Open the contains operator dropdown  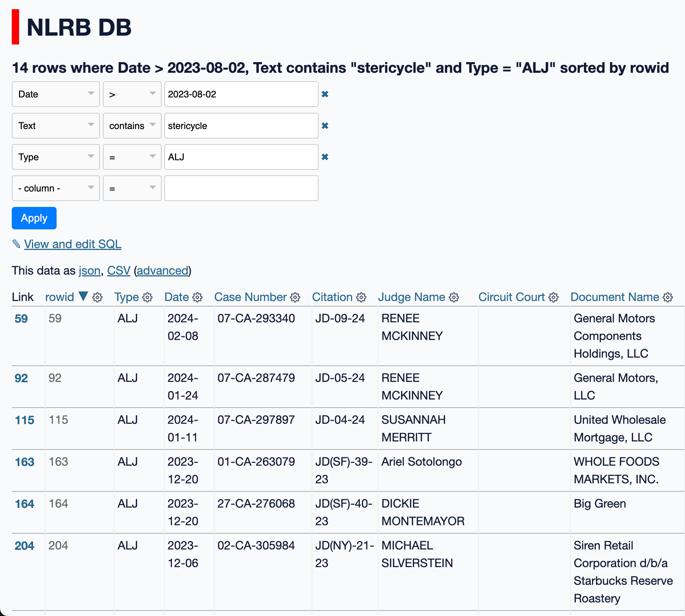[132, 125]
